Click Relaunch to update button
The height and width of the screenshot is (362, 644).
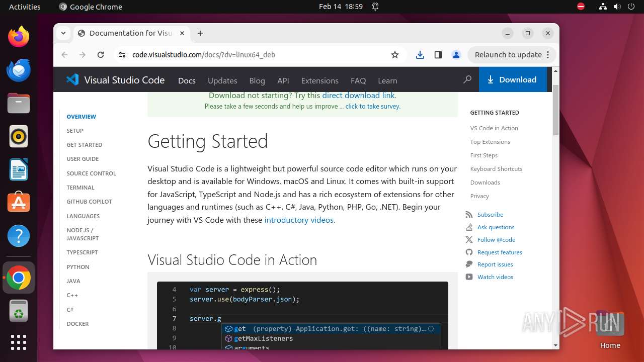(512, 55)
